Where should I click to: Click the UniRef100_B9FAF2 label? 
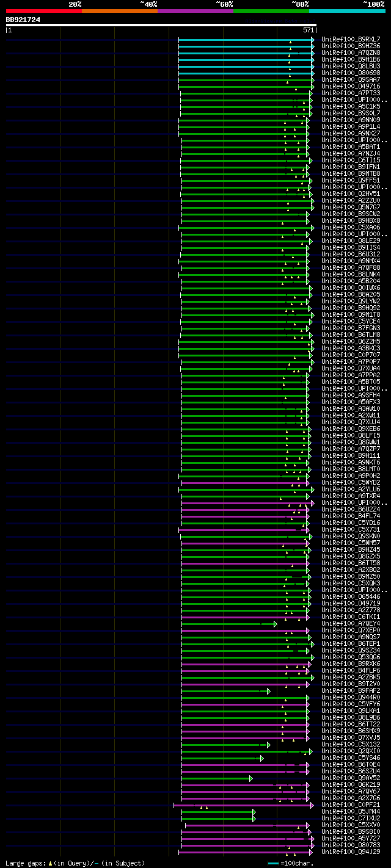pos(351,690)
